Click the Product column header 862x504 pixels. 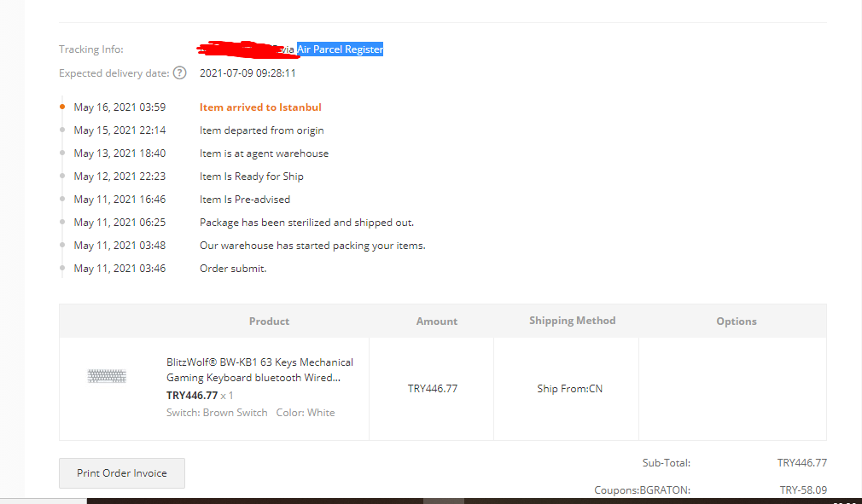(x=269, y=322)
